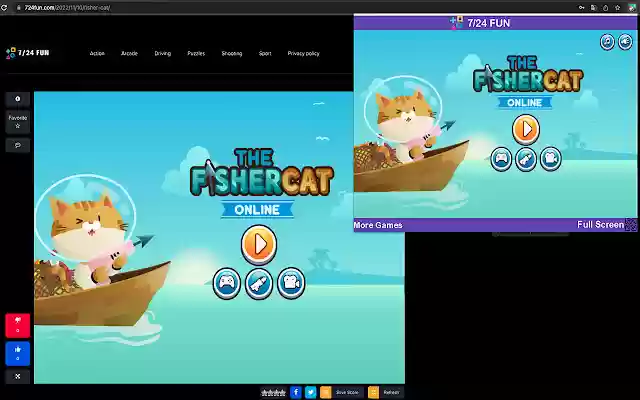Screen dimensions: 640x400
Task: Click the top info button in the left sidebar
Action: click(x=18, y=99)
